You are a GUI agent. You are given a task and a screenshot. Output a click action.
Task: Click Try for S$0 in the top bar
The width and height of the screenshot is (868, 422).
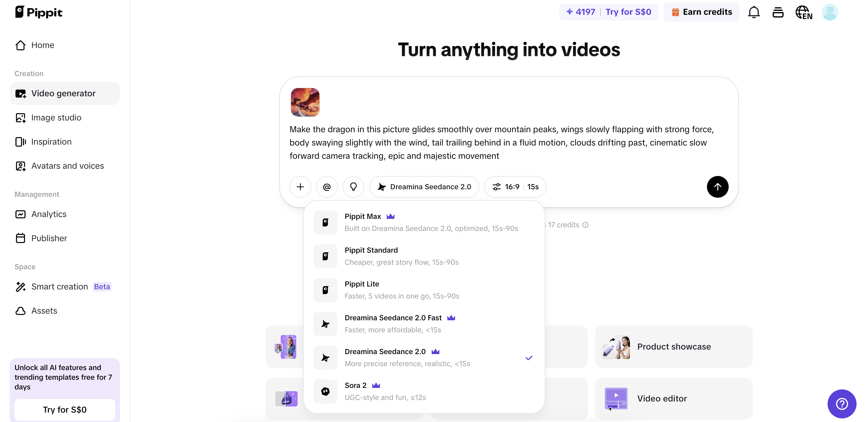tap(629, 12)
